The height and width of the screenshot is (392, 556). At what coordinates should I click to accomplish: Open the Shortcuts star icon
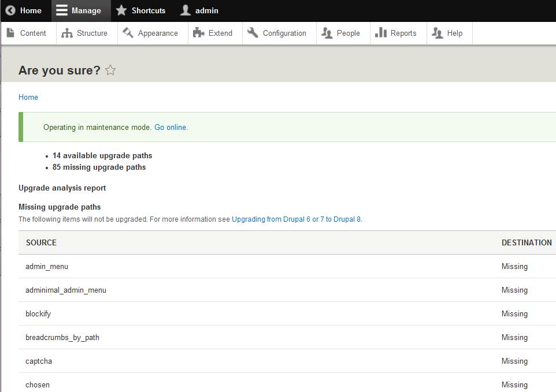[121, 10]
